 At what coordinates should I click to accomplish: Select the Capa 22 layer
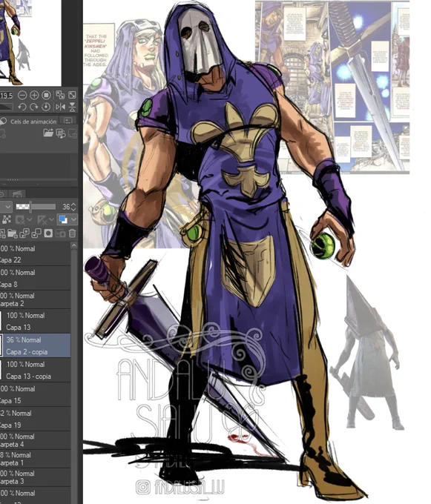pyautogui.click(x=35, y=254)
